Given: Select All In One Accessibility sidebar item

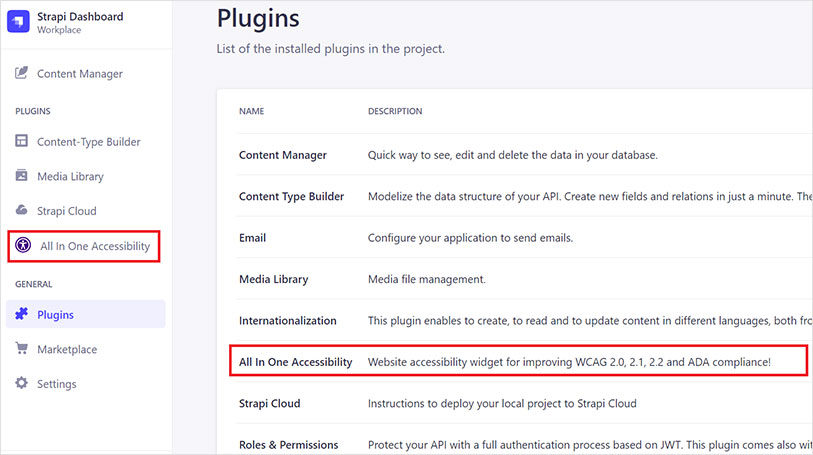Looking at the screenshot, I should point(95,246).
